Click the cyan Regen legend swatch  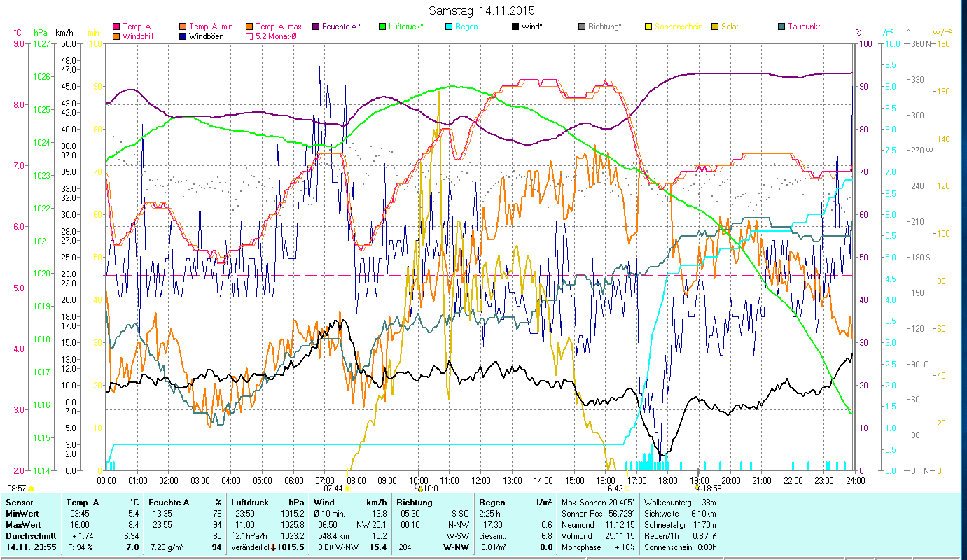point(449,27)
